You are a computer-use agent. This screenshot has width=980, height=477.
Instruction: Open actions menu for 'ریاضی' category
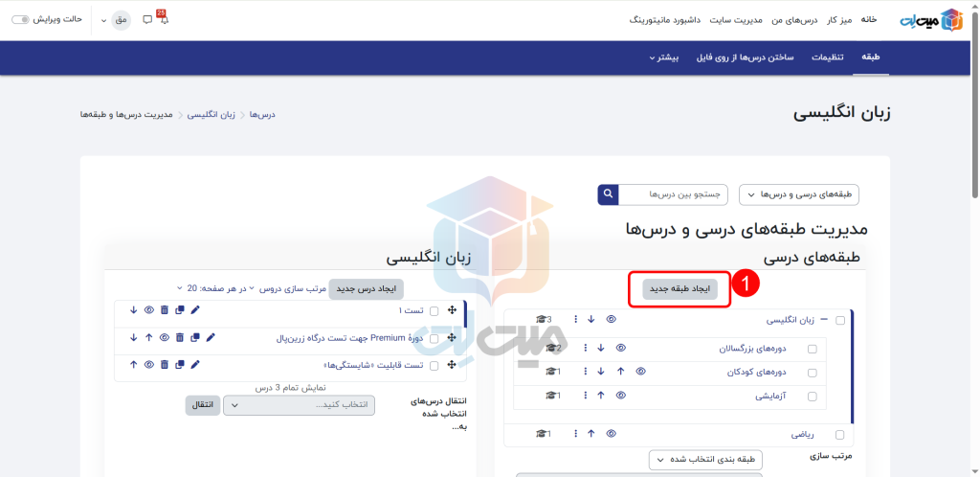[575, 434]
